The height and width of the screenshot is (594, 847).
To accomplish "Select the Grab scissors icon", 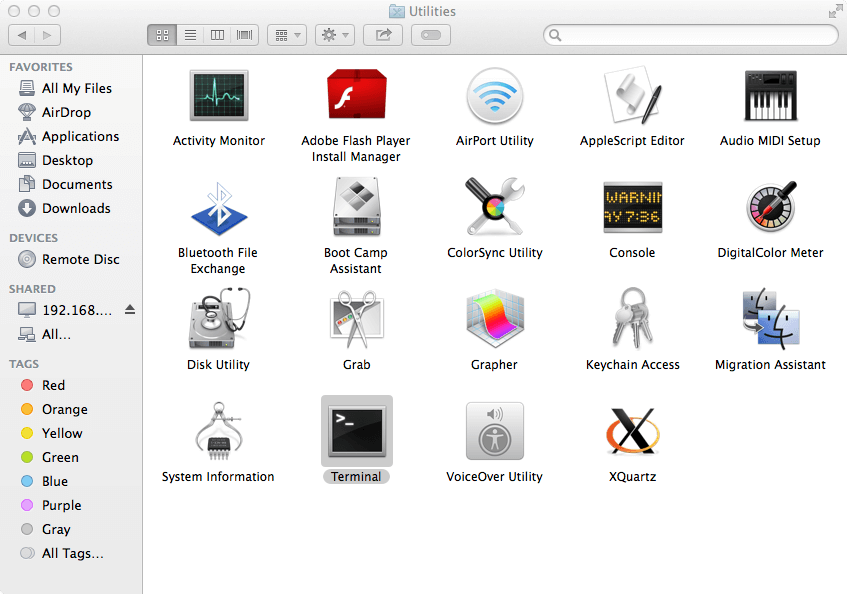I will click(x=357, y=319).
